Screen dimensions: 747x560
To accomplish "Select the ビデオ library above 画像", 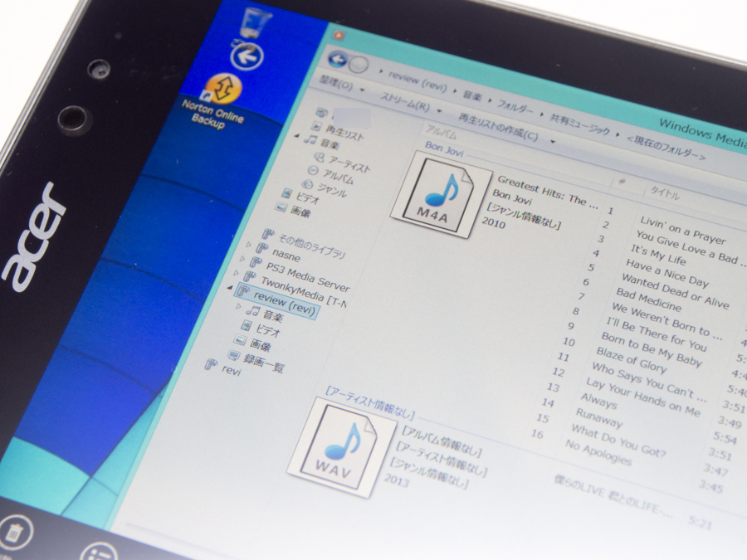I will pos(307,197).
